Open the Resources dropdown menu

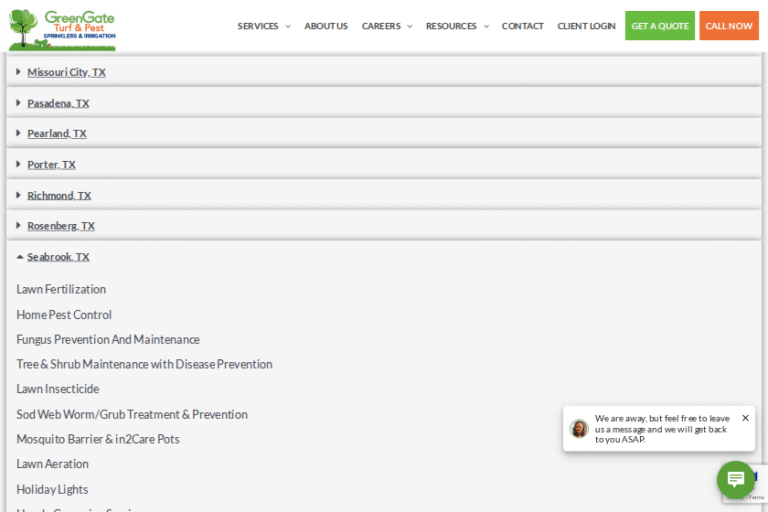point(457,26)
